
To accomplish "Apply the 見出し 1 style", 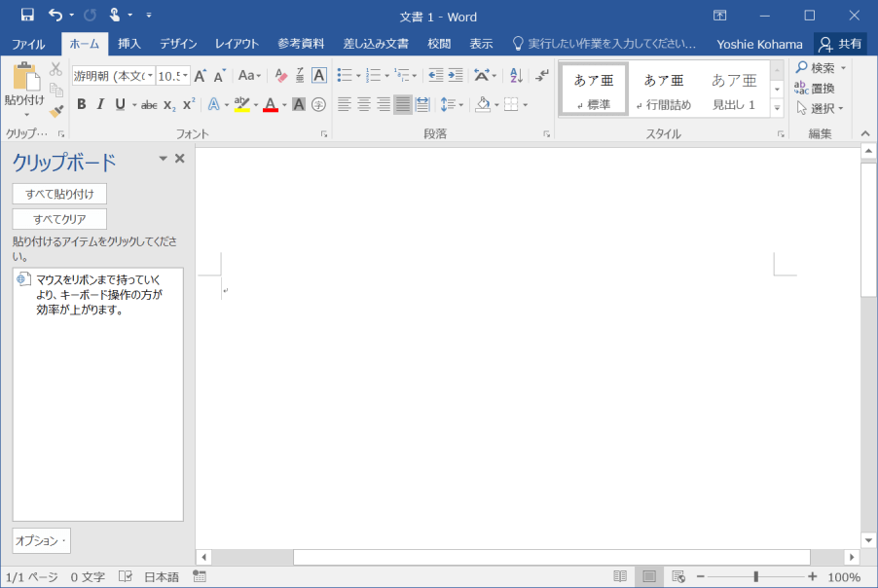I will [x=734, y=91].
